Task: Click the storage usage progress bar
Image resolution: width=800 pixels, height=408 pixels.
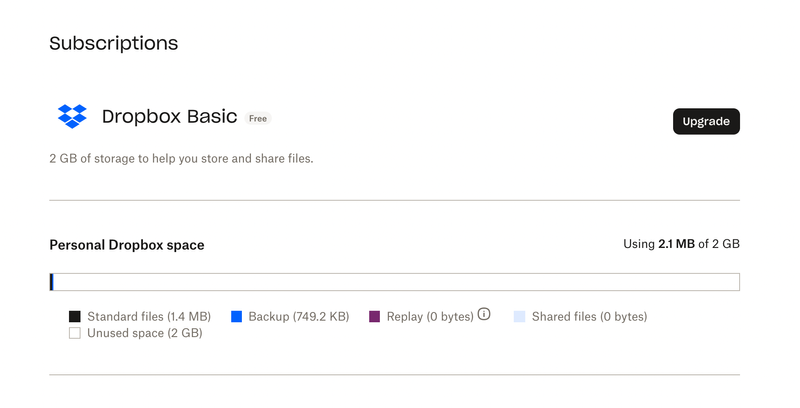Action: pos(395,282)
